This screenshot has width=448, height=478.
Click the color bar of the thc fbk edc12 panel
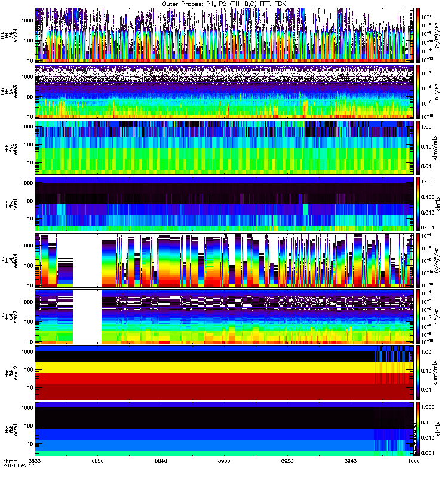(418, 373)
